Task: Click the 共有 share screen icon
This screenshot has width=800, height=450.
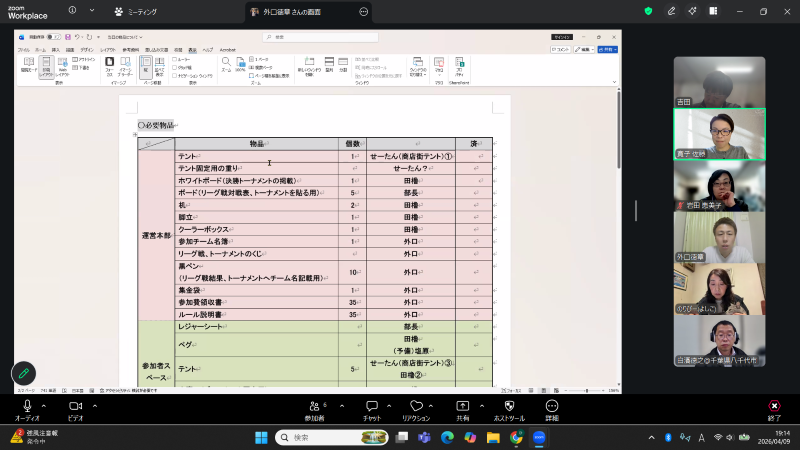Action: (x=463, y=405)
